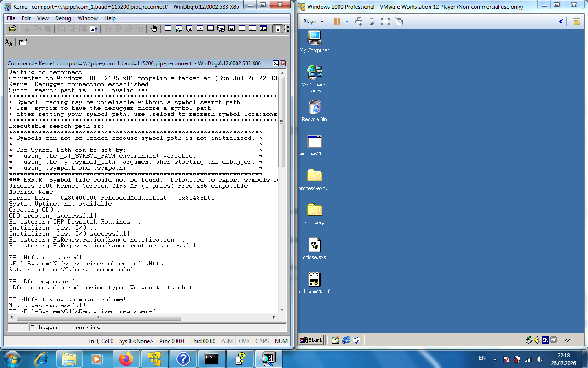Launch Internet Explorer from guest quick launch
The height and width of the screenshot is (368, 588).
click(346, 340)
